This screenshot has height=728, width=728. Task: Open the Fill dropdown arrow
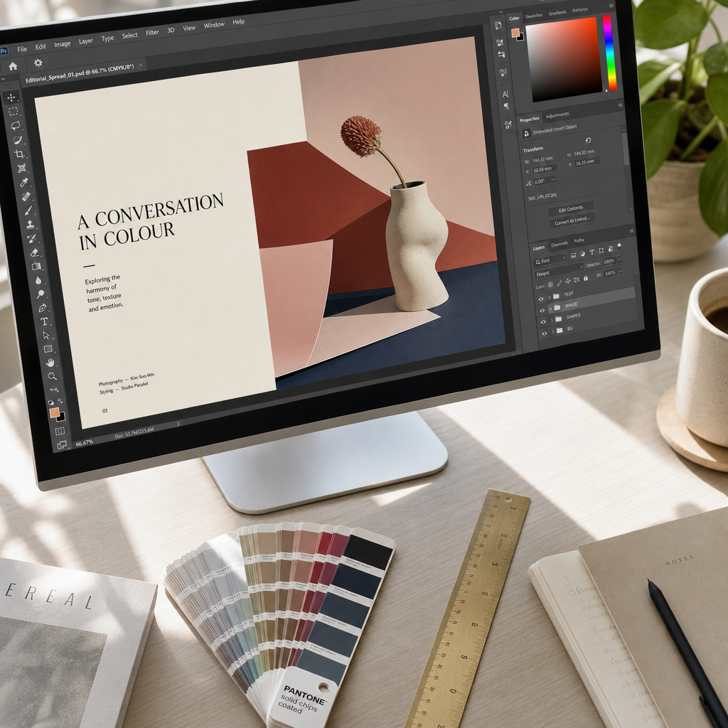[621, 271]
